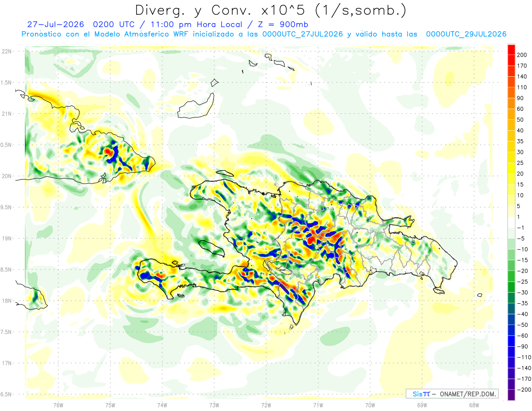Click the '6.5N' latitude tick label
This screenshot has height=411, width=532.
[7, 395]
